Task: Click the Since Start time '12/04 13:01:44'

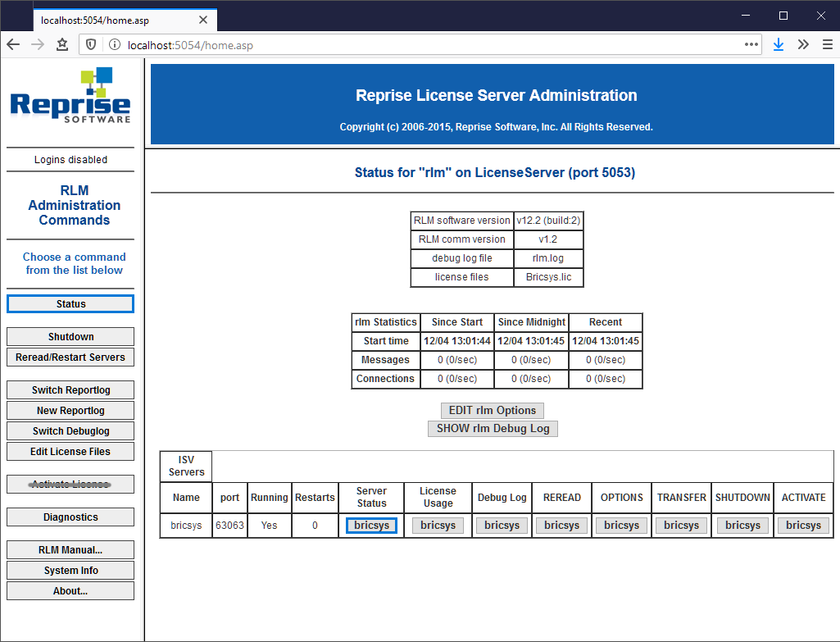Action: coord(457,341)
